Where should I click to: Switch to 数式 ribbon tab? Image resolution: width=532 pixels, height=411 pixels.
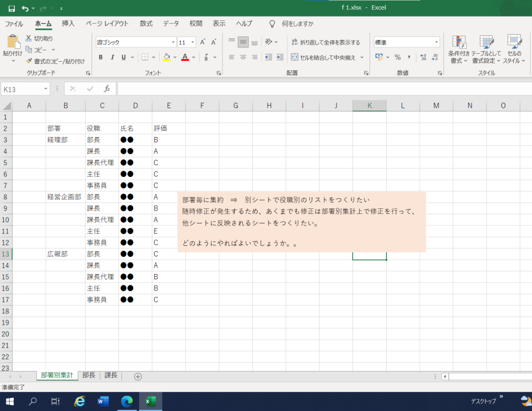(x=146, y=23)
